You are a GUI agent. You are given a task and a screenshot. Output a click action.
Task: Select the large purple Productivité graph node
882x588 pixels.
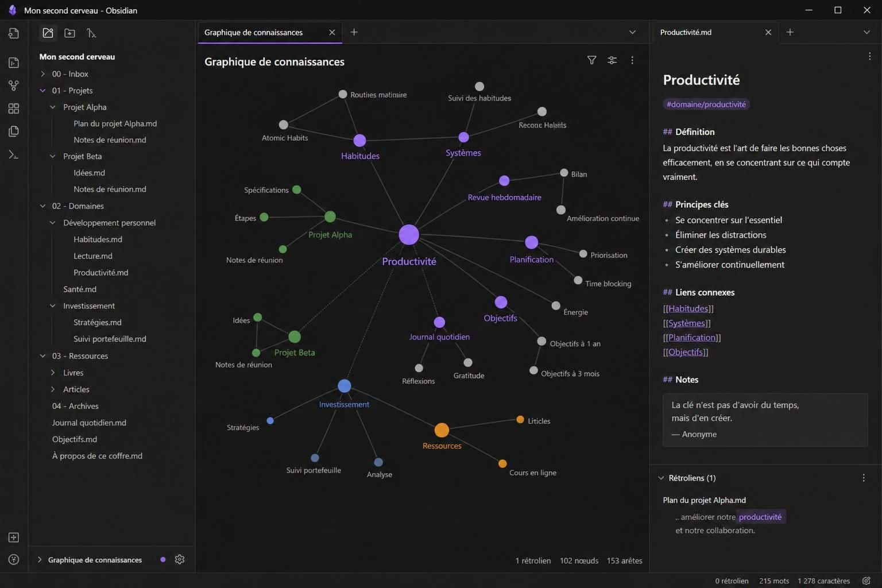[x=409, y=235]
